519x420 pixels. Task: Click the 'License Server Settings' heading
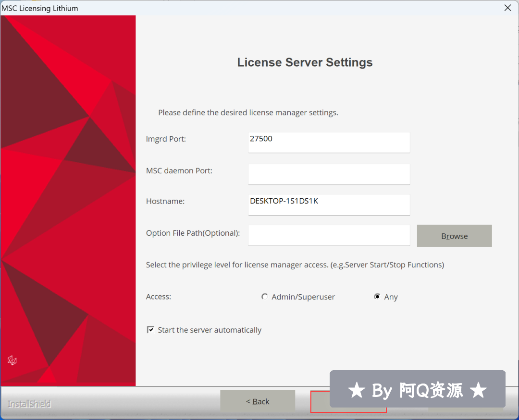pyautogui.click(x=305, y=62)
